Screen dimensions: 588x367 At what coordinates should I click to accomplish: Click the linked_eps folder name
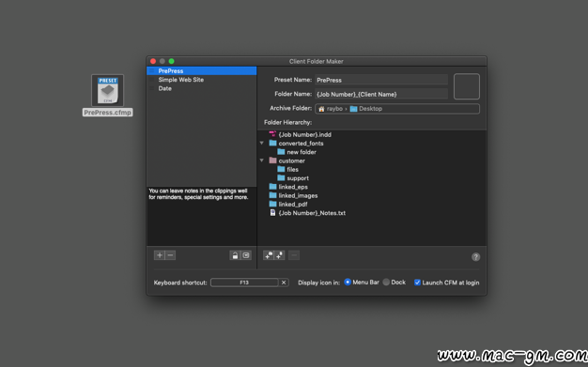coord(293,187)
